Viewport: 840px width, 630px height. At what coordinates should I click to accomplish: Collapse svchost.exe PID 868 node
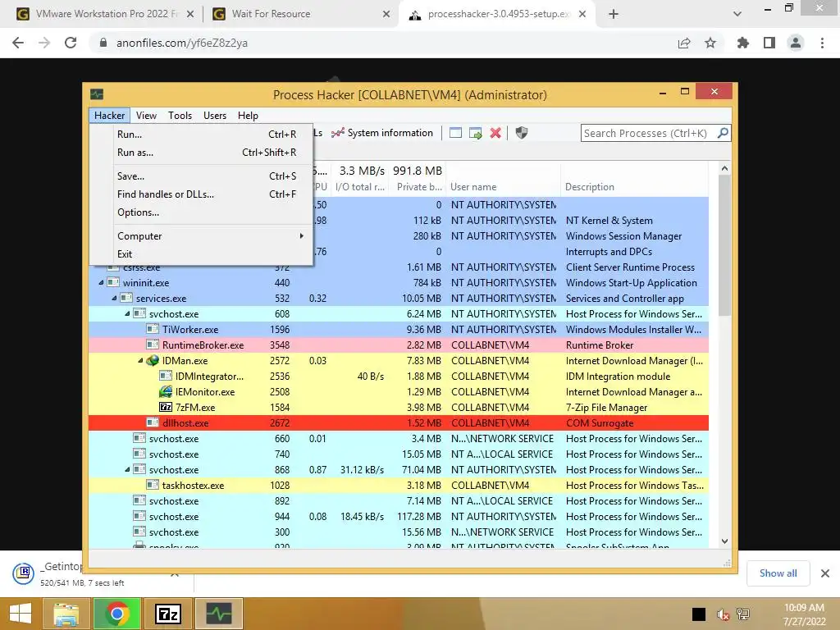tap(127, 469)
